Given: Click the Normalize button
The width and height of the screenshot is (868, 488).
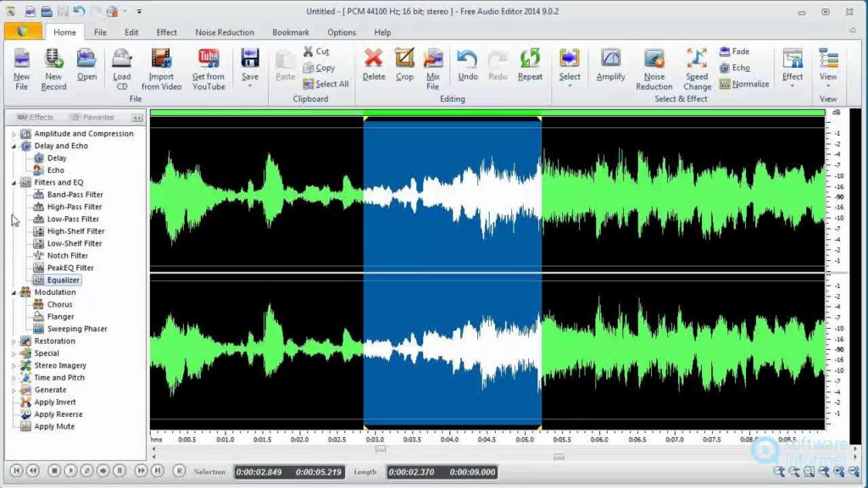Looking at the screenshot, I should [x=744, y=84].
